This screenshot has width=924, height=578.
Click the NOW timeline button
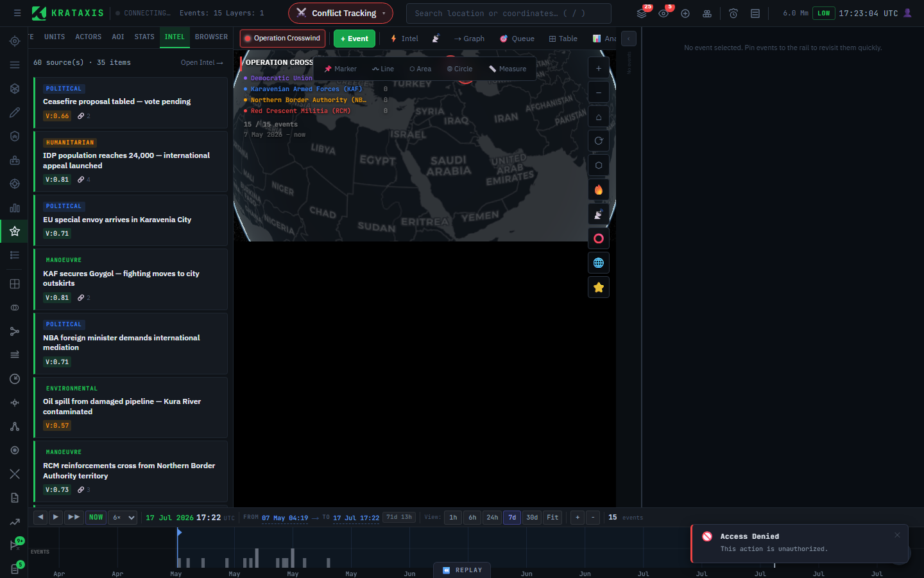[x=96, y=517]
